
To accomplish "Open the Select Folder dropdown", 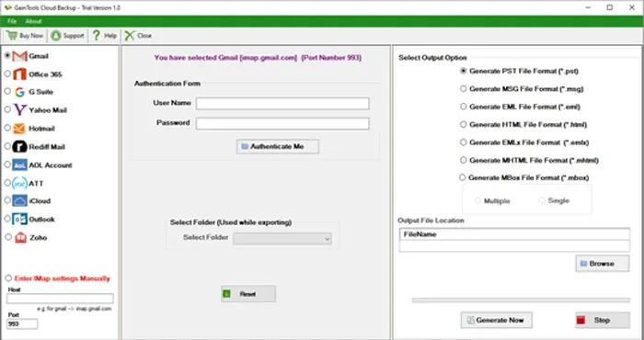I will click(282, 239).
